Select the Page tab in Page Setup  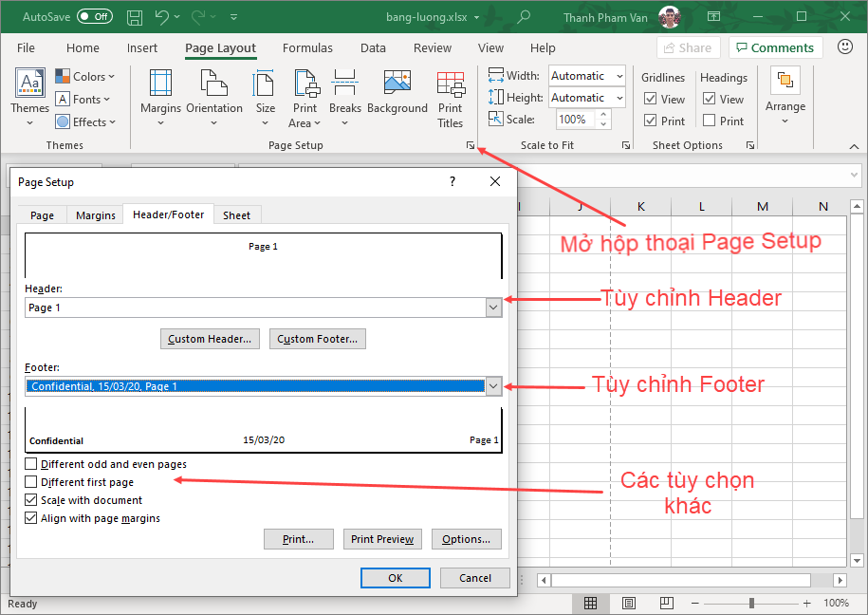click(x=42, y=215)
